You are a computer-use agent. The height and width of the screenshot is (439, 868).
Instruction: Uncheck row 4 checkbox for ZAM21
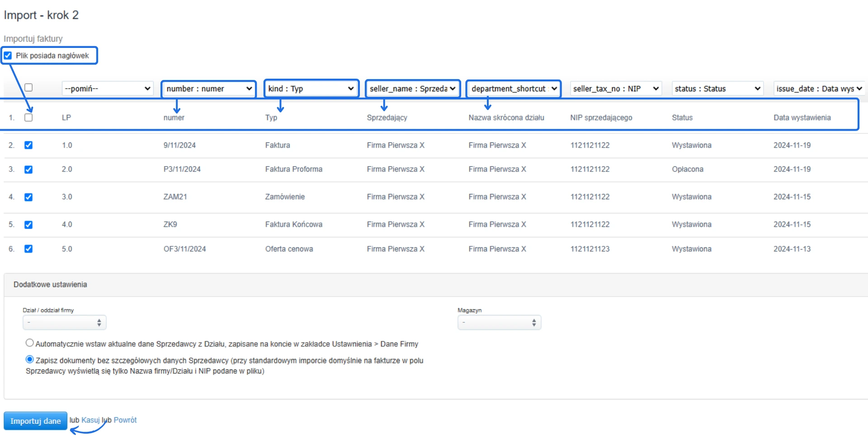pos(28,197)
